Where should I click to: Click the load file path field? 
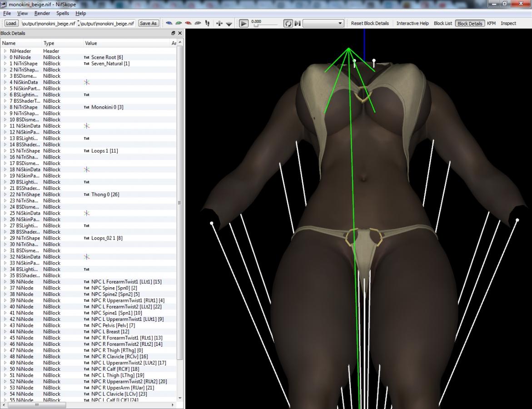[49, 24]
